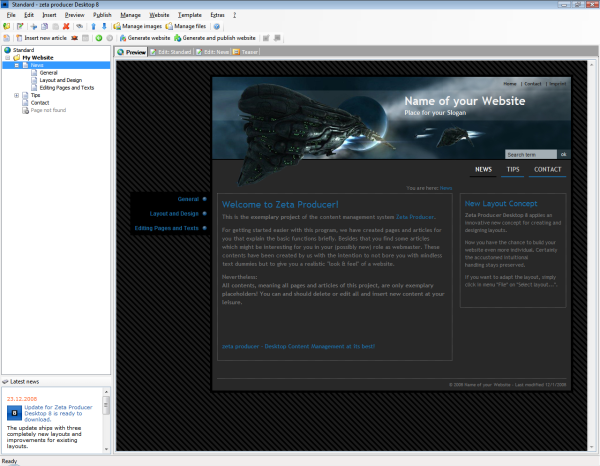Click the help question mark icon
600x466 pixels.
click(217, 26)
